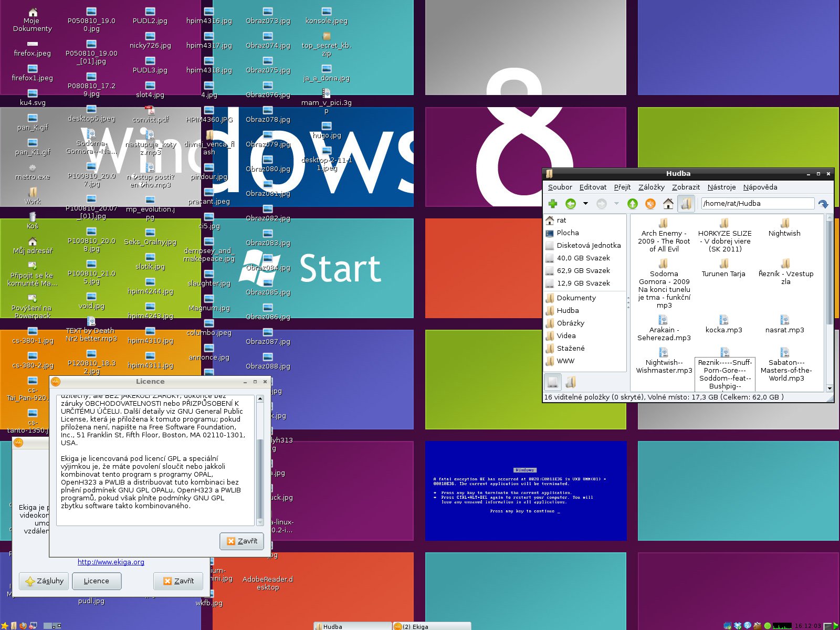Select Nightwish--Wishmaster.mp3 file
Viewport: 840px width, 630px height.
pyautogui.click(x=664, y=361)
